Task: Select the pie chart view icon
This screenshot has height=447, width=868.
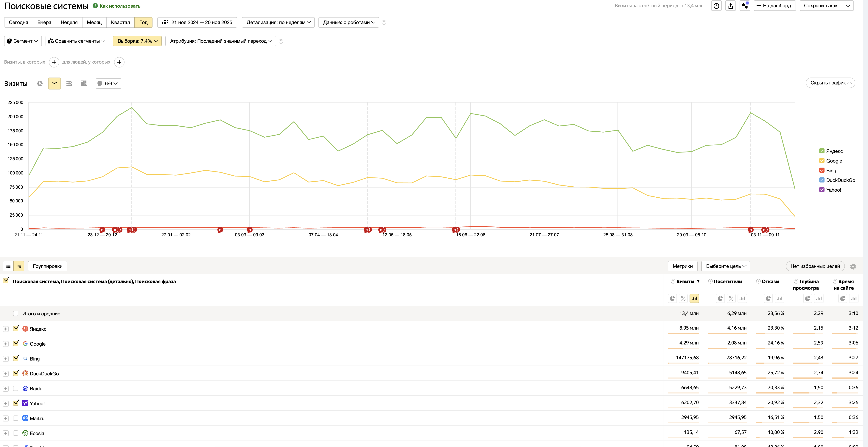Action: pos(40,84)
